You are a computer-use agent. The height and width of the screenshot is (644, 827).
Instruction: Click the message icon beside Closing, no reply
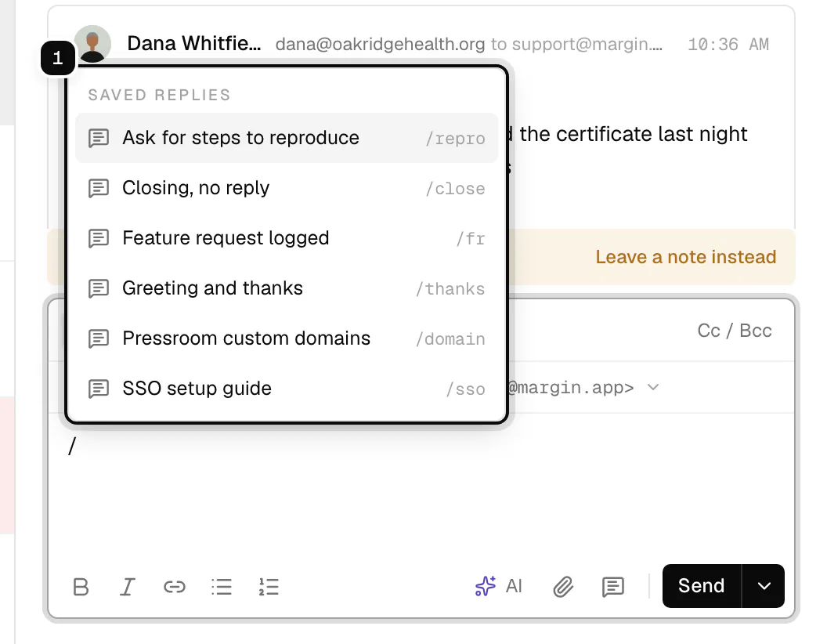click(x=99, y=188)
